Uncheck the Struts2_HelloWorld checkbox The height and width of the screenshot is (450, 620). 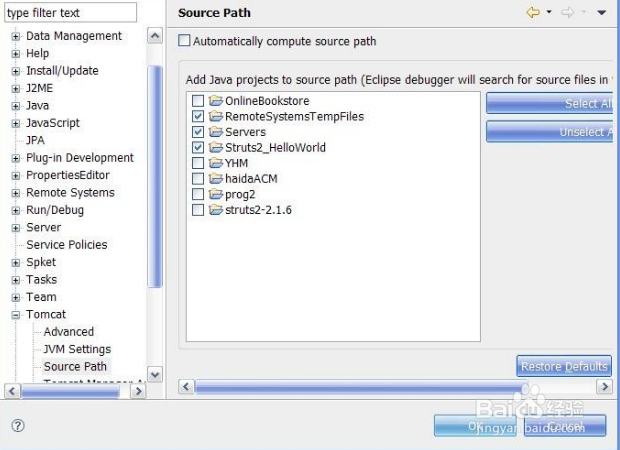click(x=198, y=147)
